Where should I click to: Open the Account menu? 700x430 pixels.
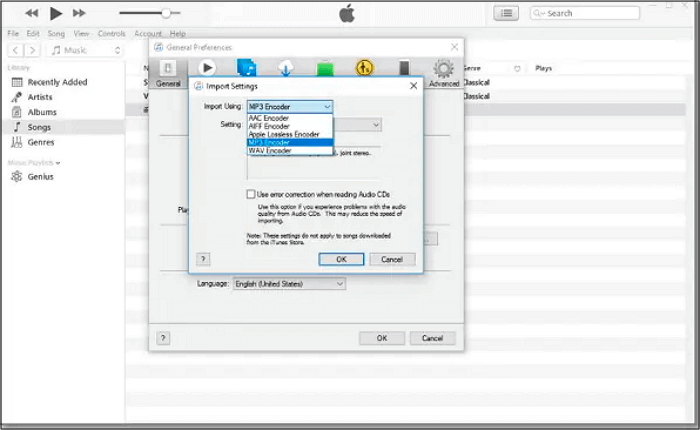coord(148,33)
